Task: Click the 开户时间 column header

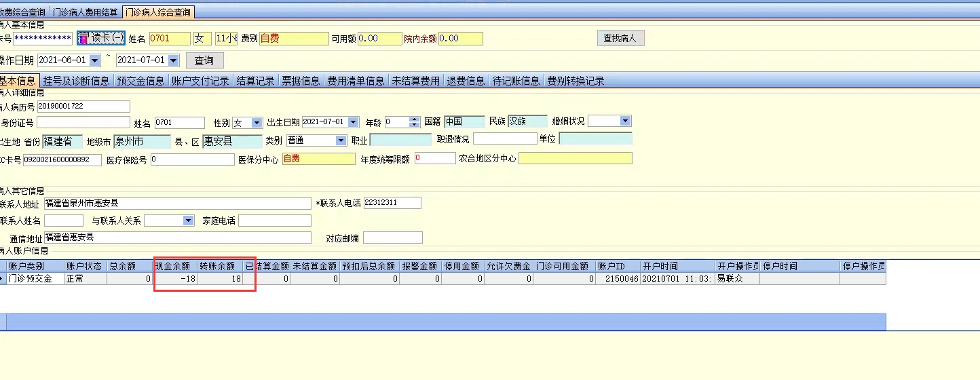Action: click(x=677, y=266)
